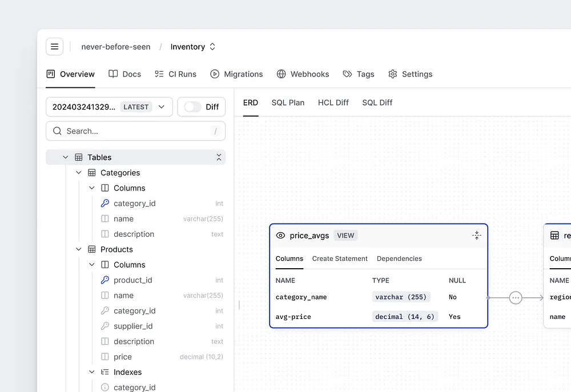Click the never-before-seen breadcrumb link

coord(116,47)
